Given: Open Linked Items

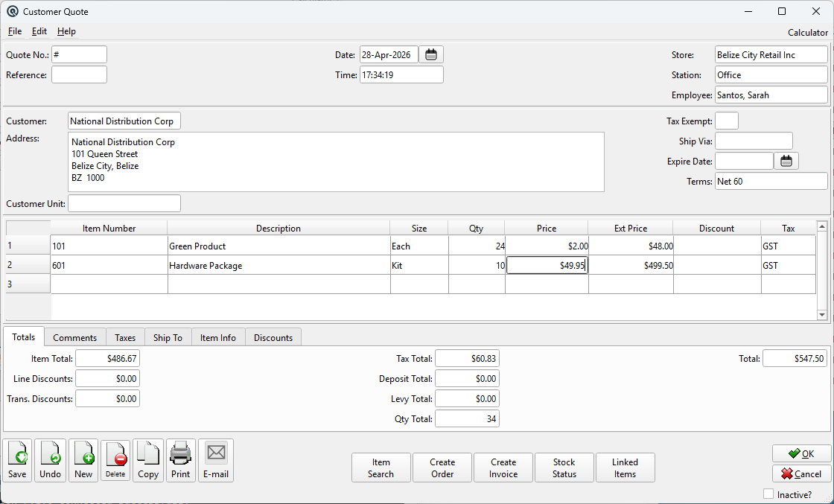Looking at the screenshot, I should [x=625, y=468].
